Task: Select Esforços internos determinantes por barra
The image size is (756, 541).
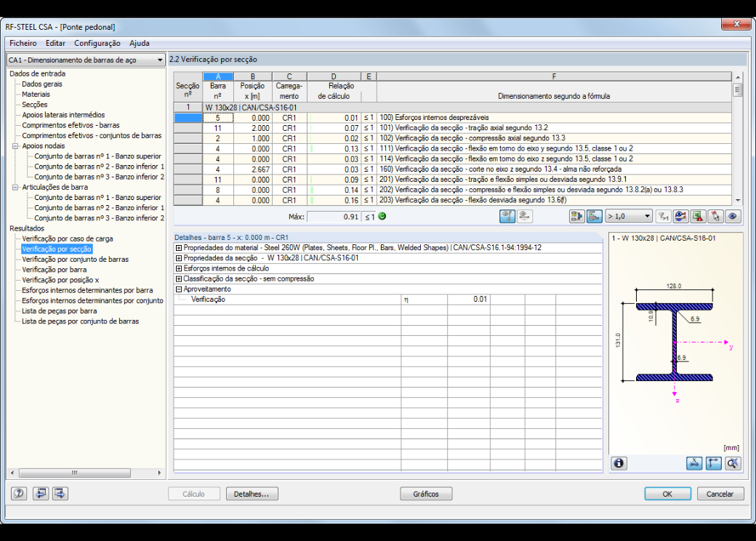Action: tap(87, 290)
